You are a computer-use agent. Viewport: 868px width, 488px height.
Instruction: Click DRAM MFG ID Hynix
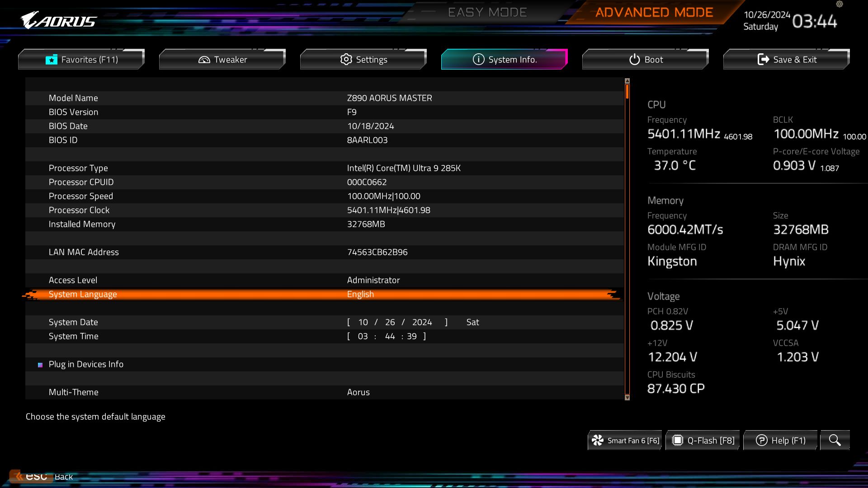pos(789,261)
